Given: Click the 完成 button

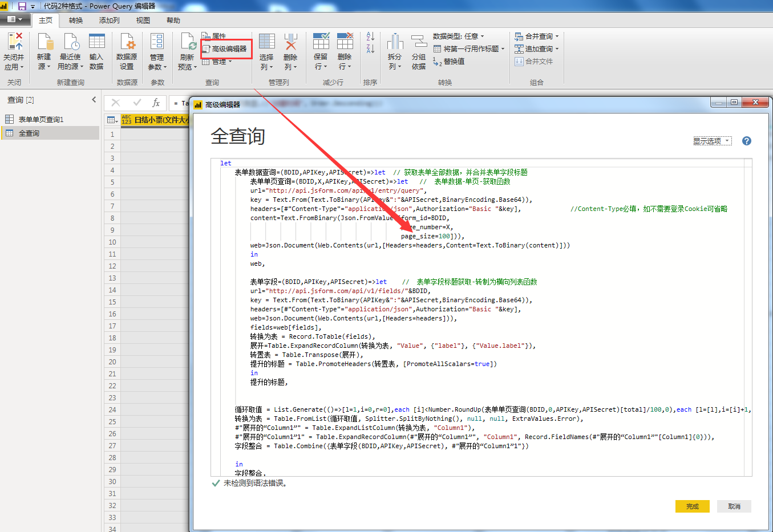Looking at the screenshot, I should 692,506.
